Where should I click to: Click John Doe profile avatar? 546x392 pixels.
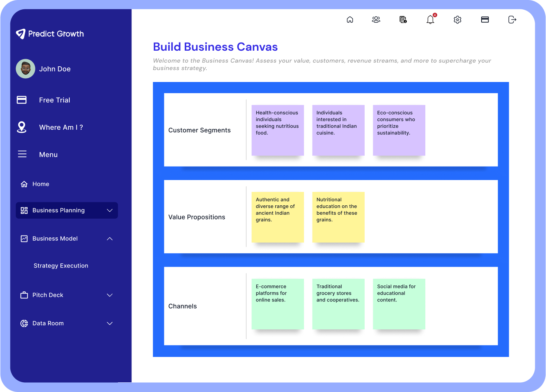(x=26, y=69)
